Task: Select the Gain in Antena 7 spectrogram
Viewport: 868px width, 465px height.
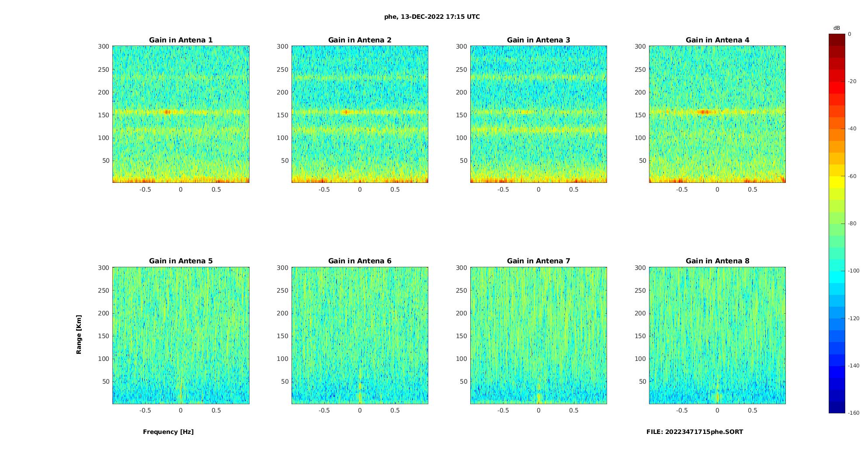Action: 538,335
